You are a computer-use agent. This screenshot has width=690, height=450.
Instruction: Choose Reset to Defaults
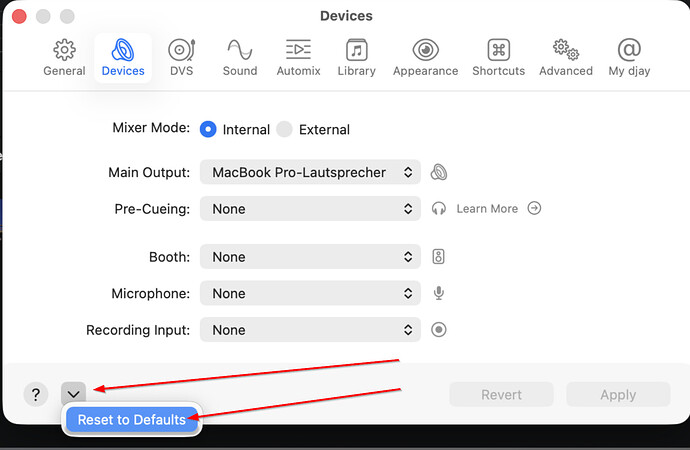pyautogui.click(x=132, y=420)
